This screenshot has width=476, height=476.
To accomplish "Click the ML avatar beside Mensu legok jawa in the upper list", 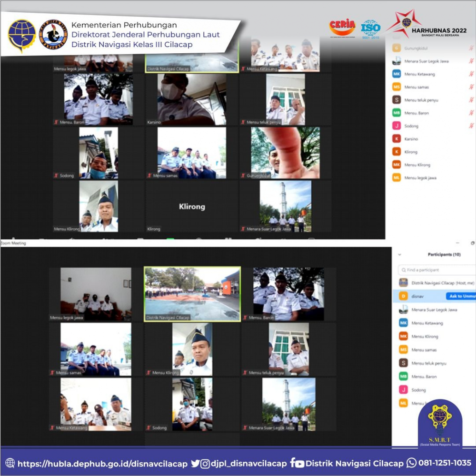I will (x=397, y=177).
